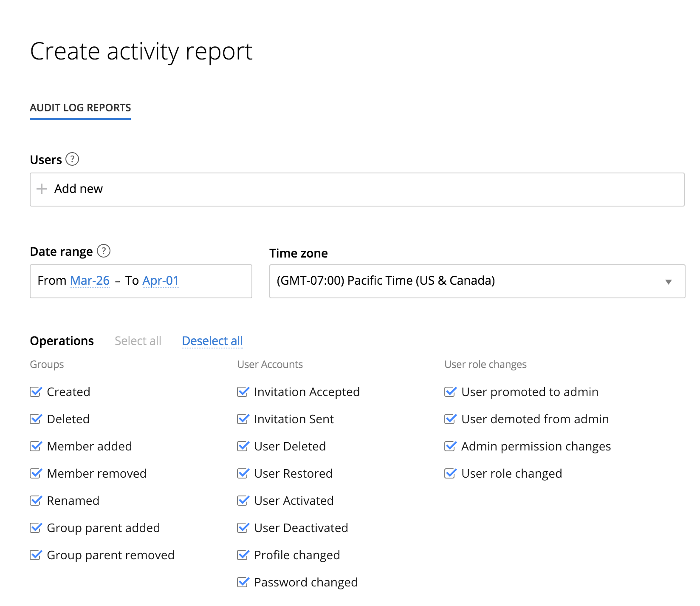Uncheck the Groups Created checkbox
The width and height of the screenshot is (700, 606).
click(x=36, y=392)
